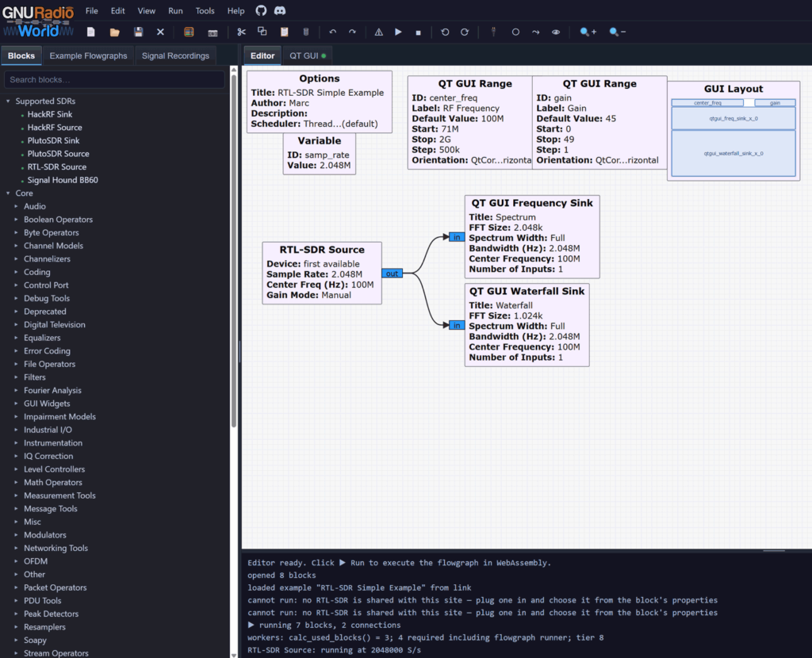
Task: Rotate block counterclockwise
Action: (445, 32)
